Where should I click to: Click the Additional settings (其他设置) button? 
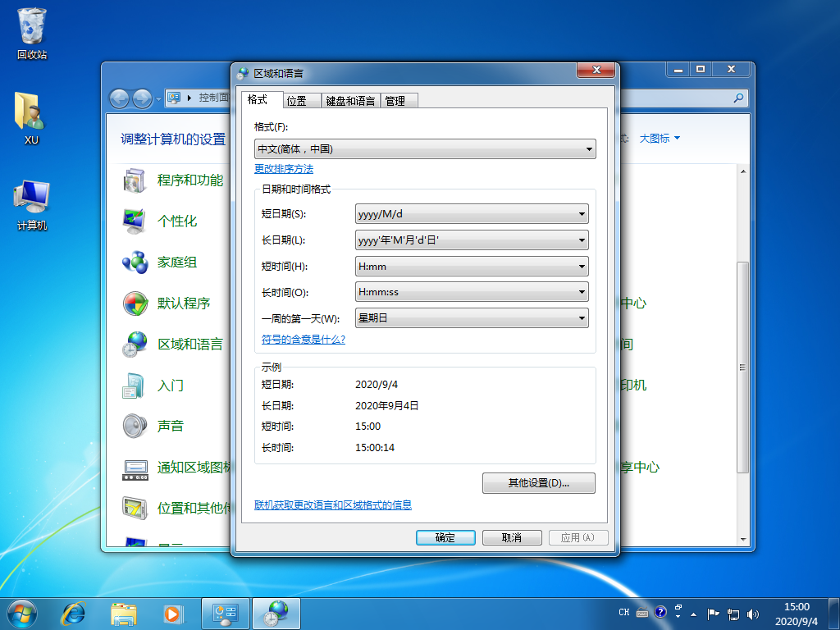(x=538, y=482)
